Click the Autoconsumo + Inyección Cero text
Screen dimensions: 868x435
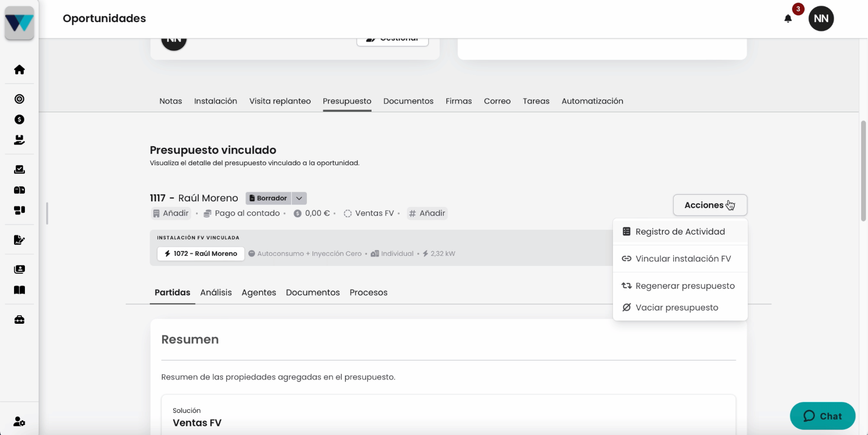(x=309, y=254)
